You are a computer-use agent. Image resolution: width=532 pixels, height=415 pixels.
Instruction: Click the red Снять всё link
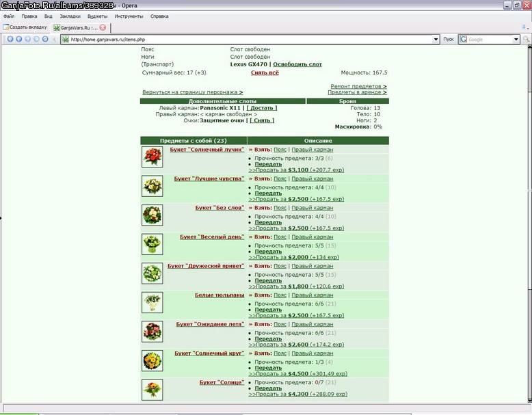265,72
